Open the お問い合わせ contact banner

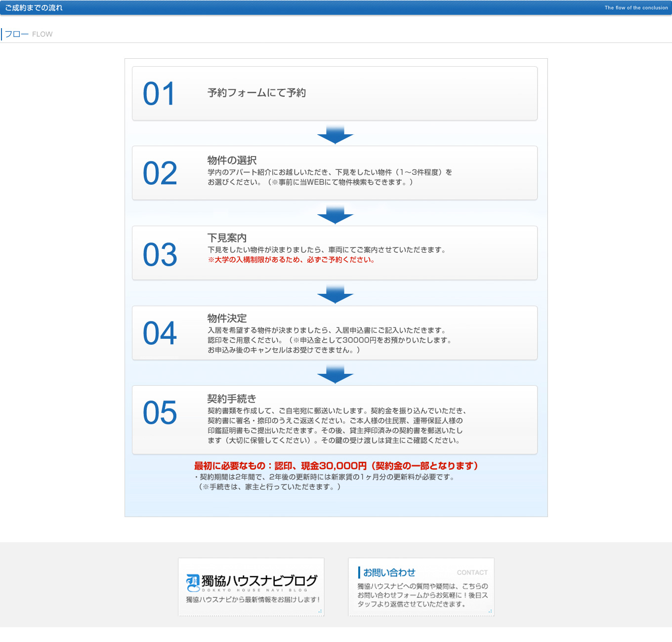pyautogui.click(x=421, y=587)
